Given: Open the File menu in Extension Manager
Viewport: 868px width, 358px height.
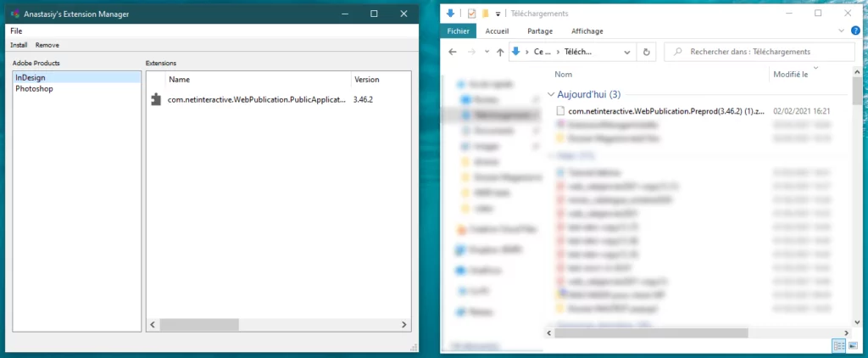Looking at the screenshot, I should pos(16,31).
